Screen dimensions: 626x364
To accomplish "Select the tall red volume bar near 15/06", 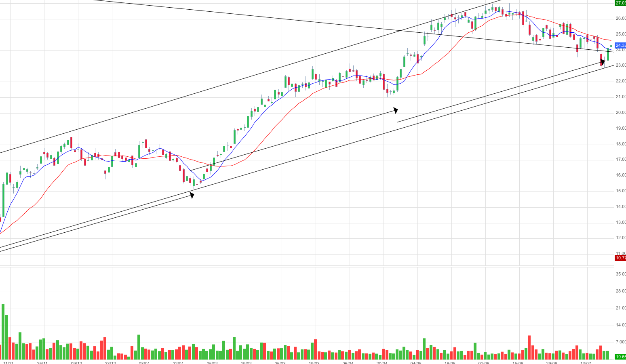I will 529,347.
